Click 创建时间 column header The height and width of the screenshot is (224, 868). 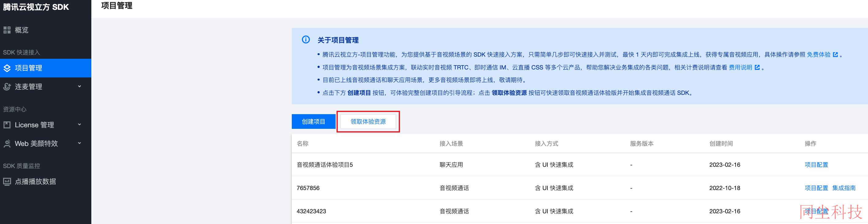[721, 144]
